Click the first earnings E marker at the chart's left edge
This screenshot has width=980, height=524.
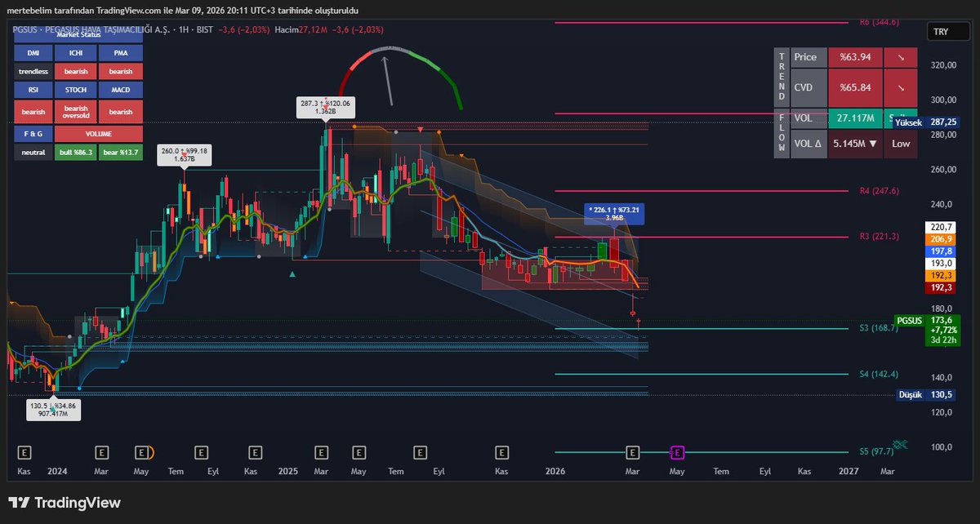point(24,451)
